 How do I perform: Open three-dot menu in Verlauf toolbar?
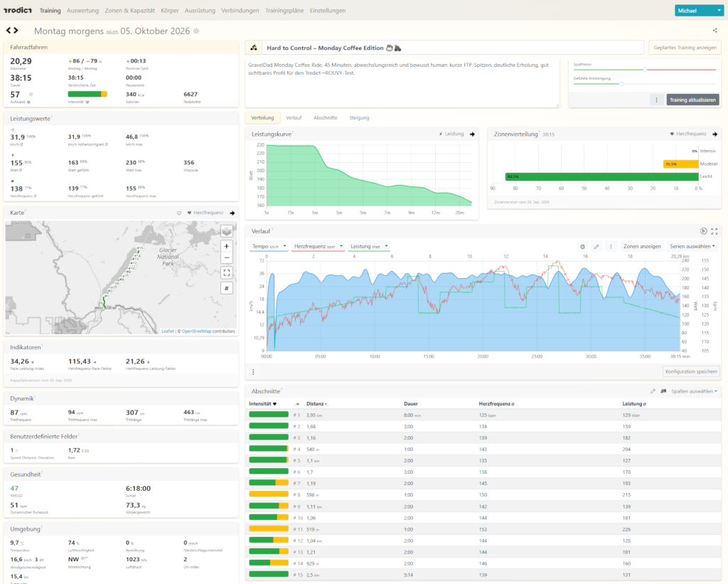pos(611,247)
